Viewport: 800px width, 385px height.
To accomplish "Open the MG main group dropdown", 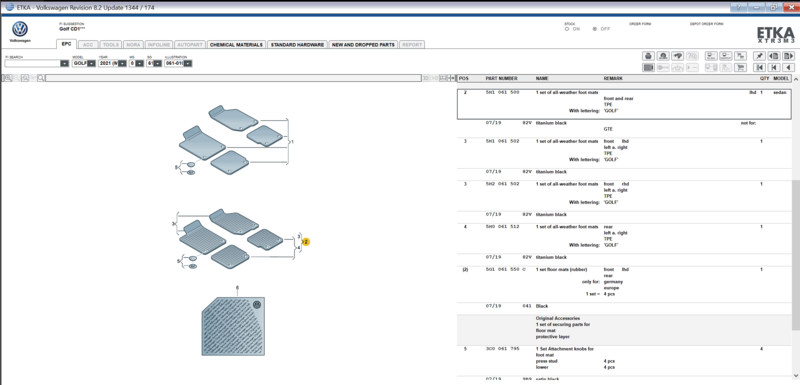I will tap(139, 63).
